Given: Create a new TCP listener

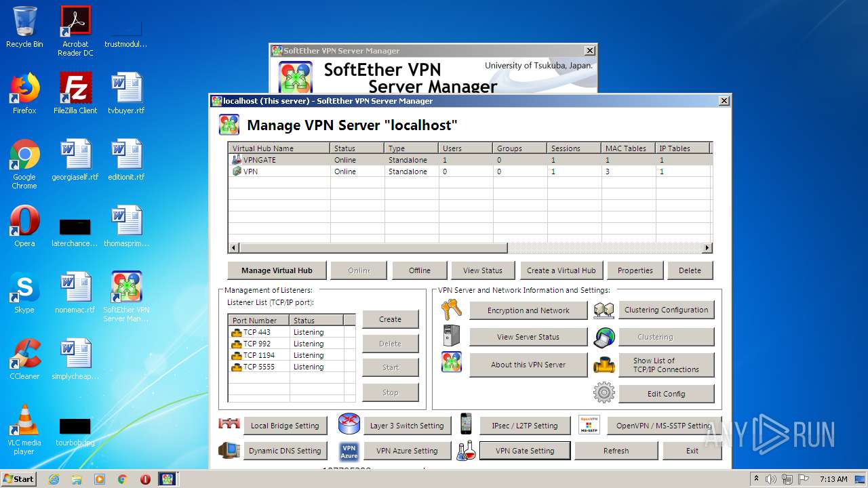Looking at the screenshot, I should pos(390,319).
